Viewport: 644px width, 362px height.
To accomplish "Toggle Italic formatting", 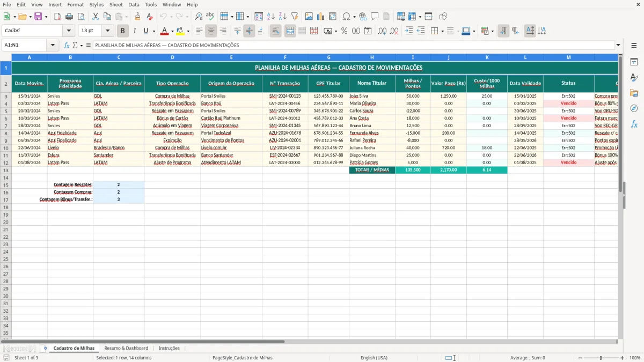I will (x=135, y=31).
